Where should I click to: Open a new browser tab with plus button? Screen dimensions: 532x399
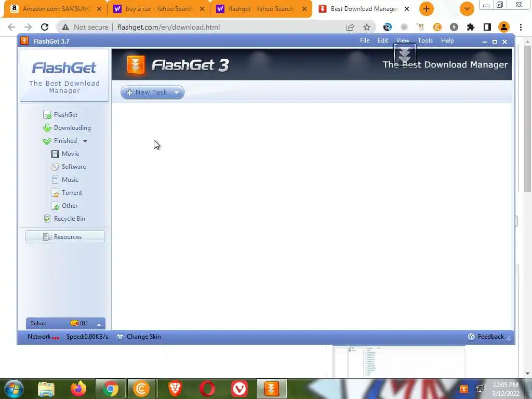point(427,9)
